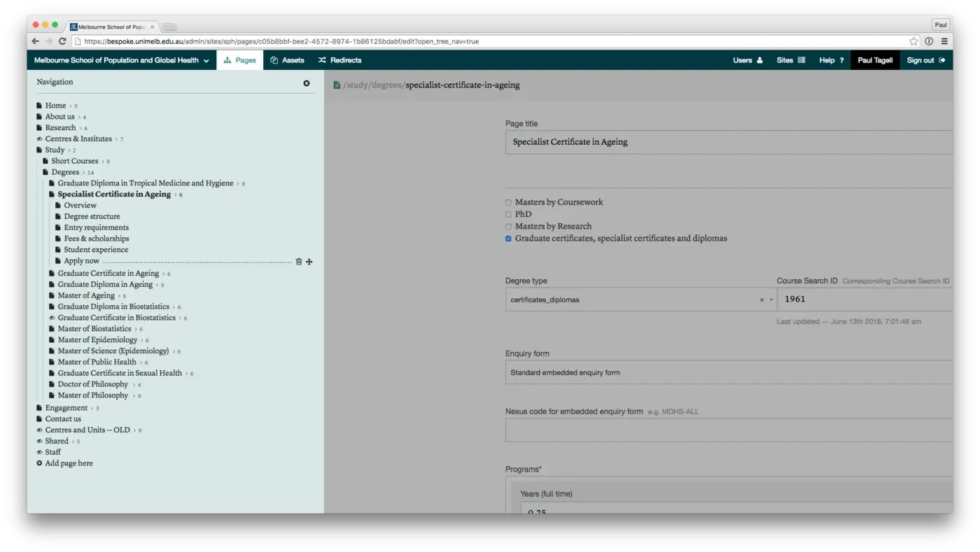980x552 pixels.
Task: Click the page icon next to Home
Action: point(39,106)
